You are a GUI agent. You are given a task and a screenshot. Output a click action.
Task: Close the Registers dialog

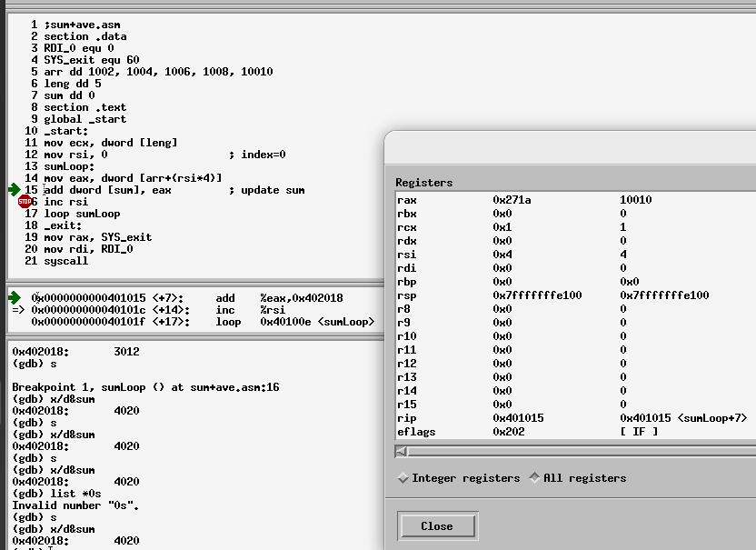[x=437, y=525]
